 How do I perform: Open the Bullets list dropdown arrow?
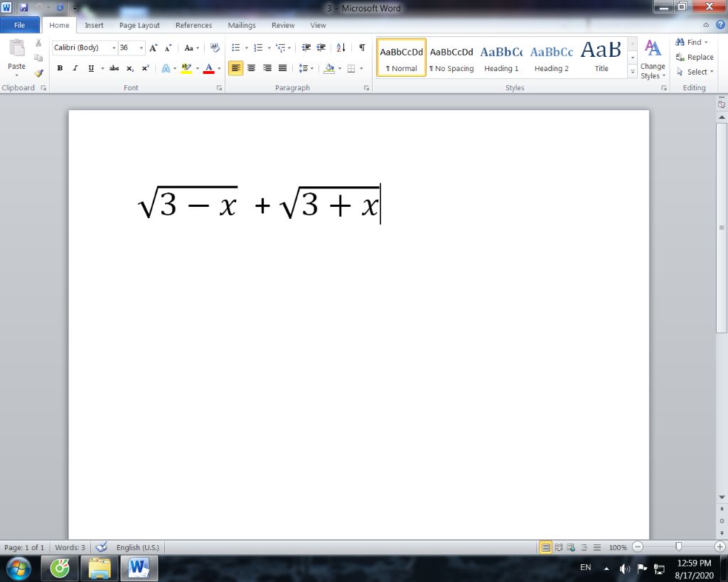(x=246, y=48)
